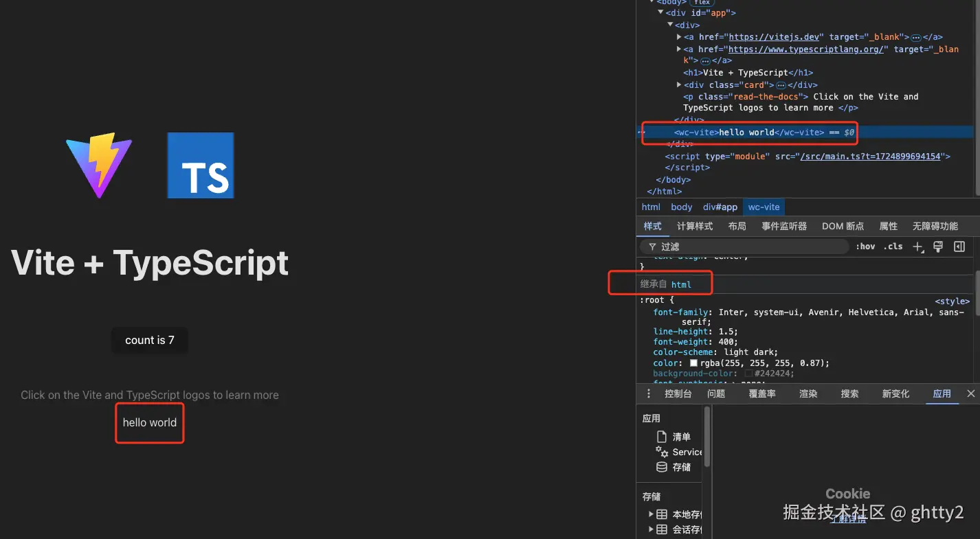The height and width of the screenshot is (539, 980).
Task: Open the drawer three-dot more menu
Action: (x=649, y=393)
